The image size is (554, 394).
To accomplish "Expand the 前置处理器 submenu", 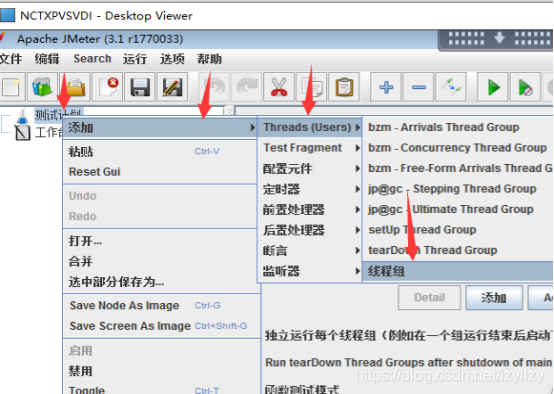I will pyautogui.click(x=310, y=210).
